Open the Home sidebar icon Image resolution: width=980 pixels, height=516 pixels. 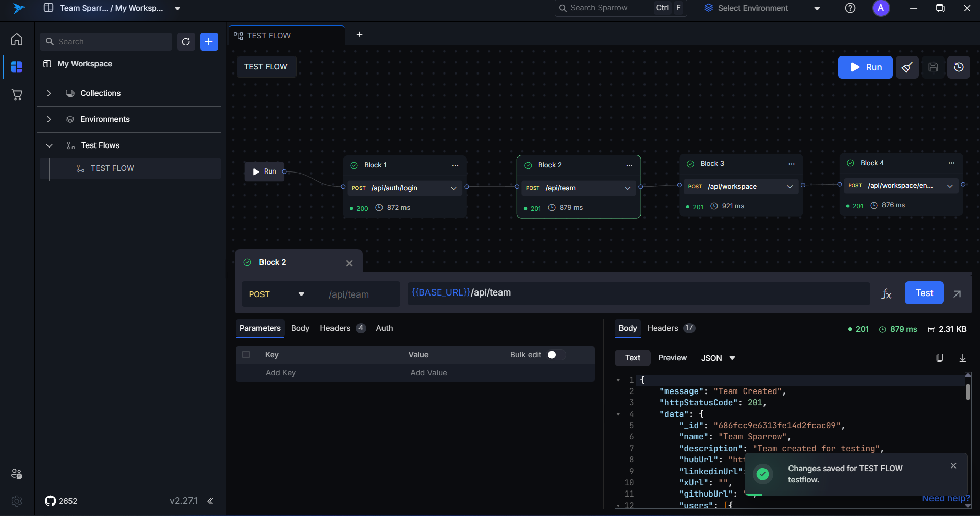coord(17,39)
